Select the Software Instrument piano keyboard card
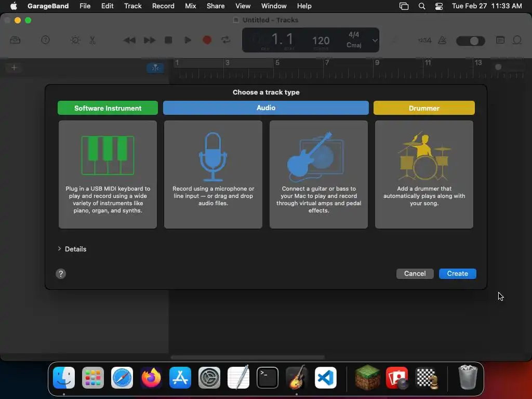The image size is (532, 399). [x=108, y=175]
